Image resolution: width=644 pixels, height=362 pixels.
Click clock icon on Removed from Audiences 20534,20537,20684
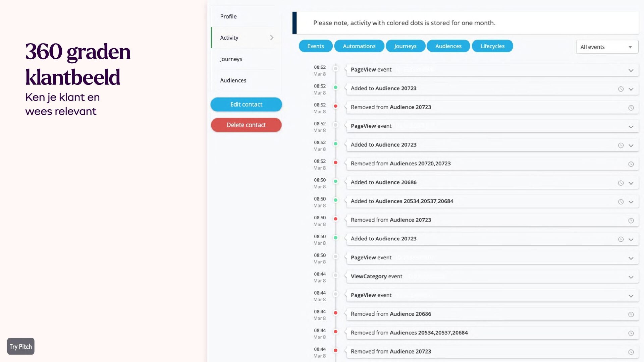631,333
